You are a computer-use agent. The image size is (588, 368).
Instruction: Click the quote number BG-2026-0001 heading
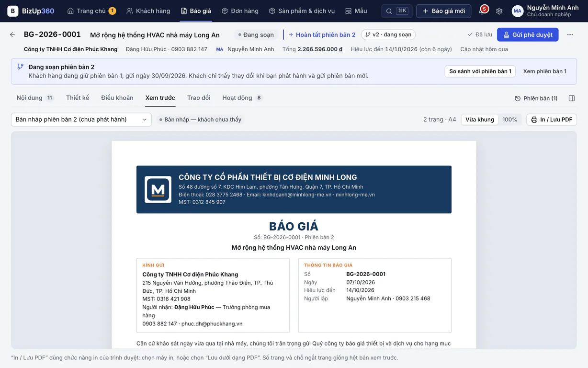(52, 34)
